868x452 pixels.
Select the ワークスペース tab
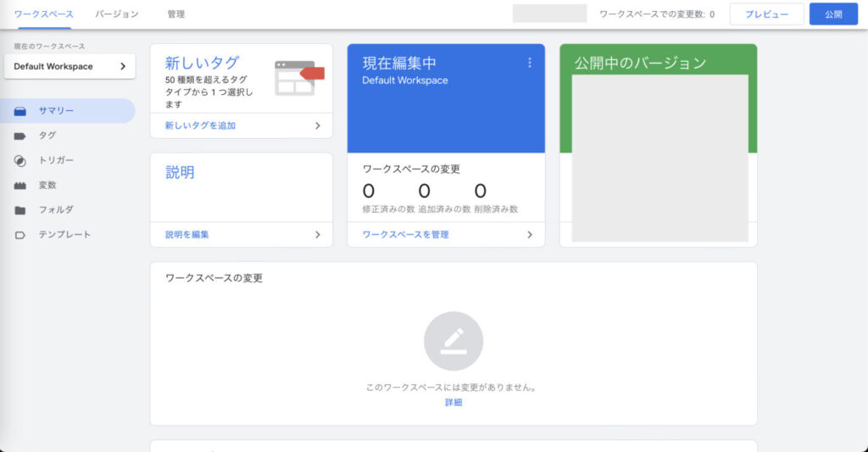tap(44, 14)
